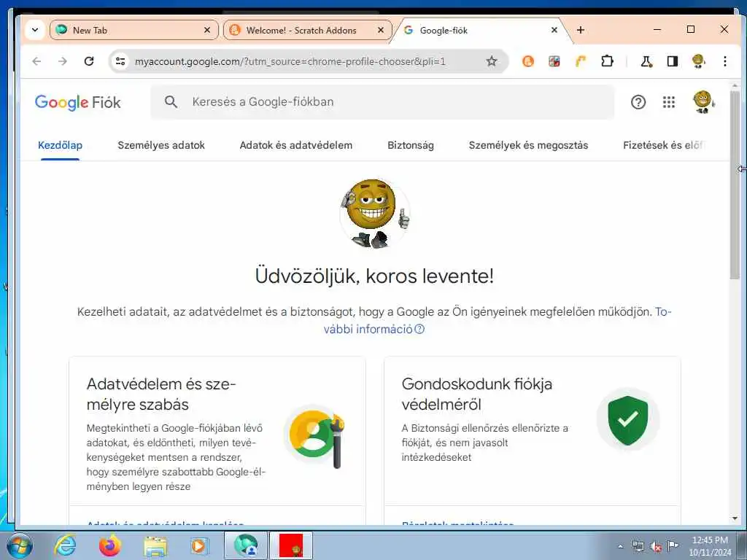The height and width of the screenshot is (560, 747).
Task: Open Chrome Labs flask icon
Action: (646, 61)
